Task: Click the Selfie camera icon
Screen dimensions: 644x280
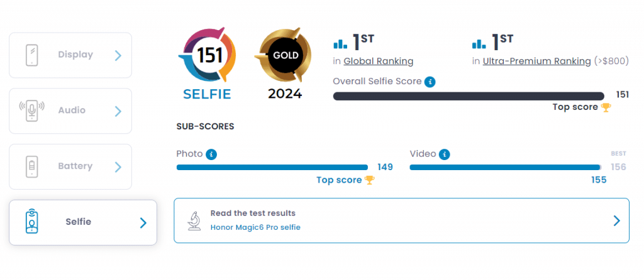Action: point(32,222)
